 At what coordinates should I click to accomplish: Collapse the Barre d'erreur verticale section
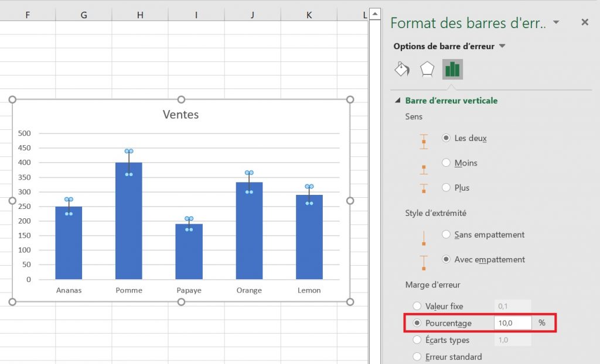(x=398, y=100)
